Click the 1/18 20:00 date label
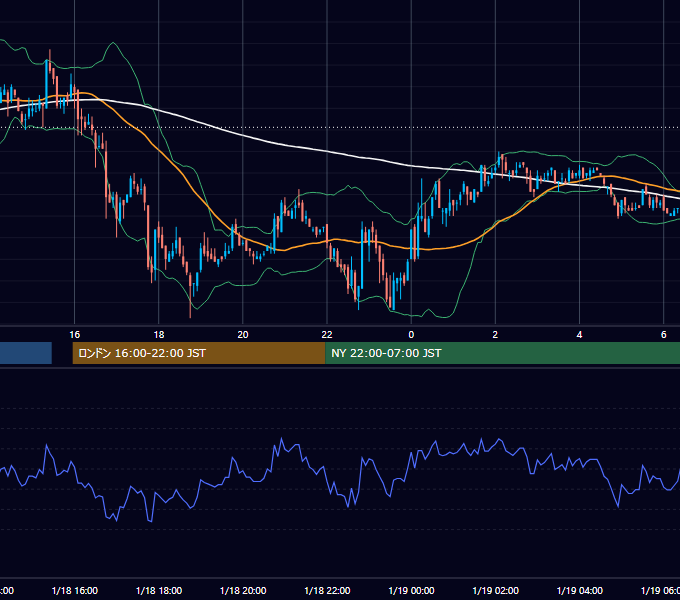Image resolution: width=680 pixels, height=600 pixels. [x=243, y=591]
